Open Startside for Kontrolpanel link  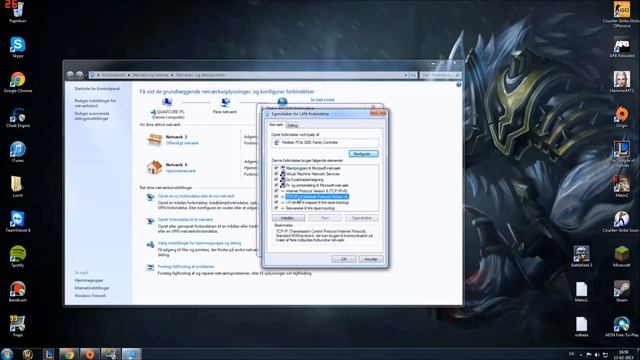pos(97,89)
